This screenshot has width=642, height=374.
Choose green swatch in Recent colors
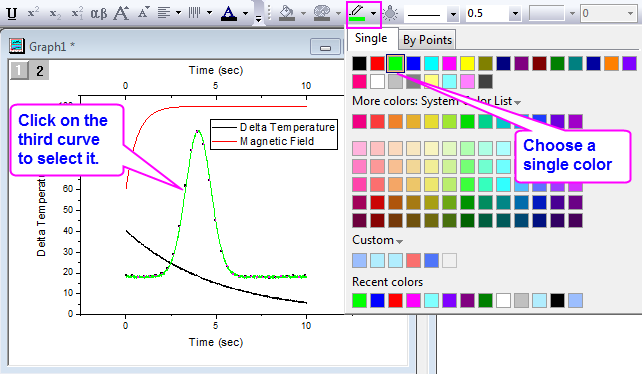point(359,300)
